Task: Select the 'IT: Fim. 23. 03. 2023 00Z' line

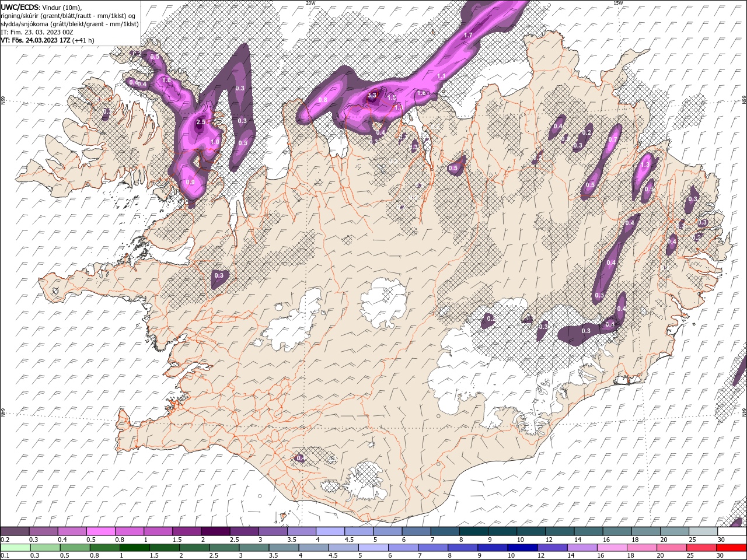Action: (37, 32)
